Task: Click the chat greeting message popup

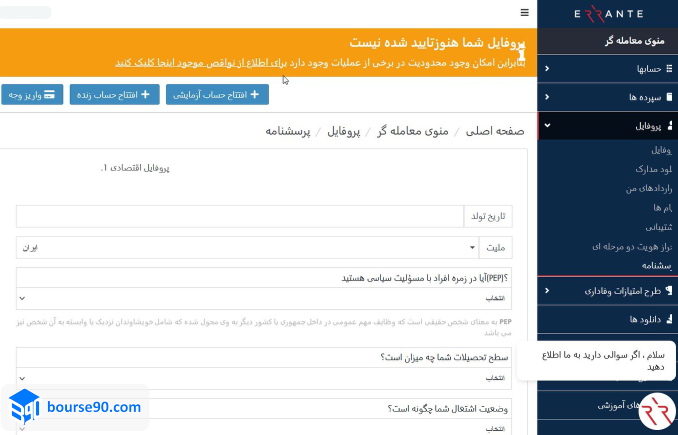Action: tap(596, 361)
